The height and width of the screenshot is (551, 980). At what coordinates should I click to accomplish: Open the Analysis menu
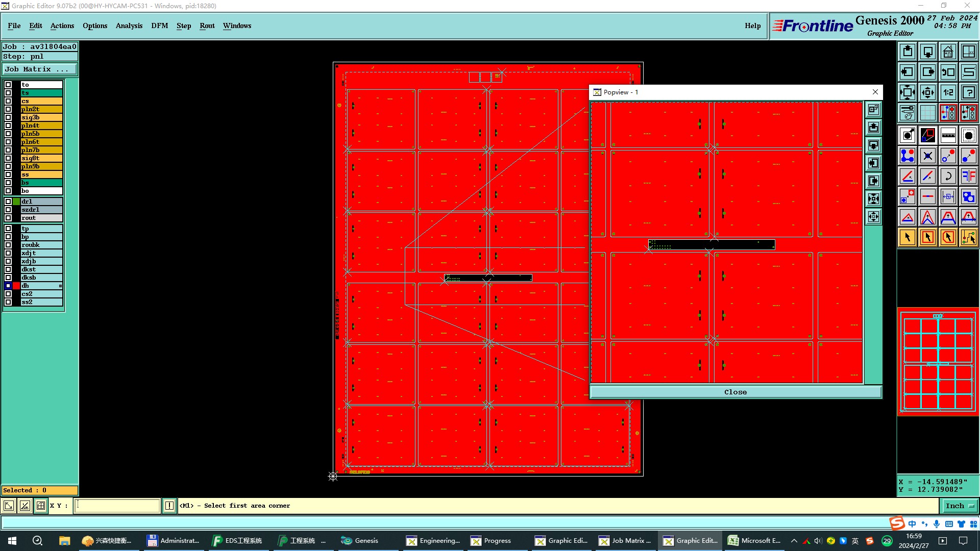[x=129, y=26]
